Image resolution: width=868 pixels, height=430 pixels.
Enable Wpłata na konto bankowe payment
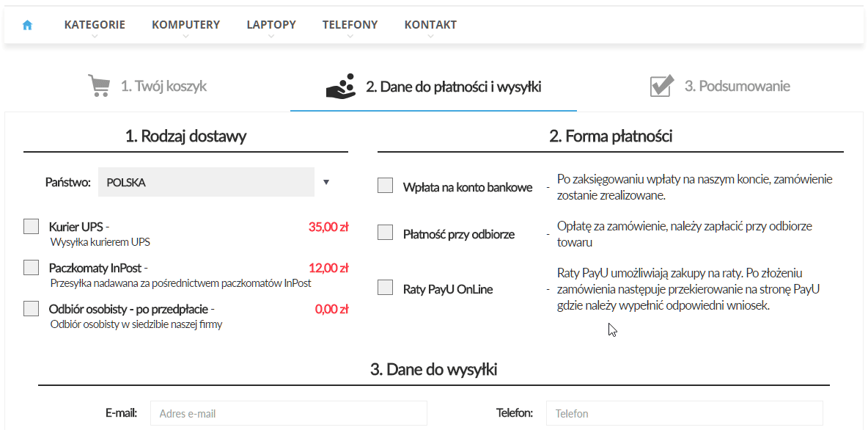pyautogui.click(x=385, y=186)
